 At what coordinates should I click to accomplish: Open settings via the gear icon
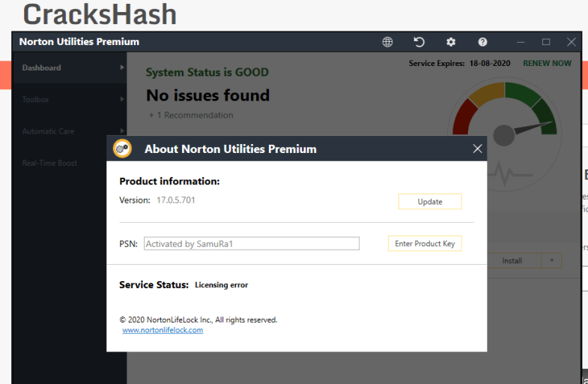coord(451,42)
